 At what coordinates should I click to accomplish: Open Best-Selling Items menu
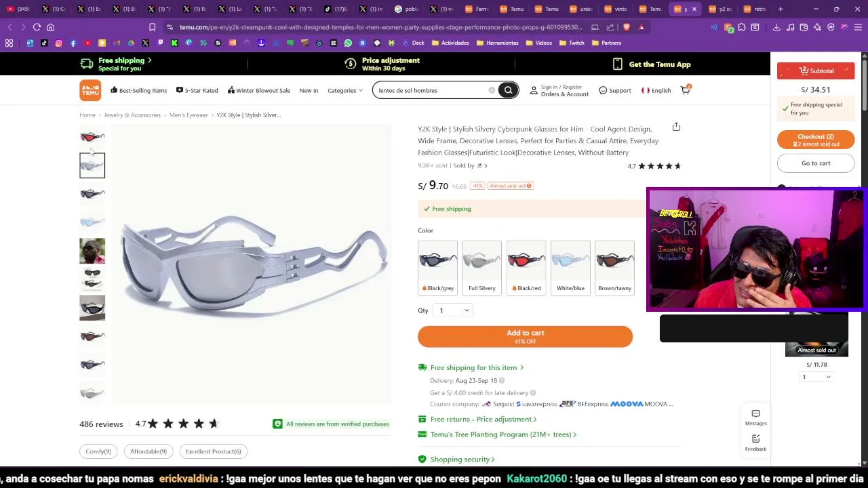click(138, 90)
